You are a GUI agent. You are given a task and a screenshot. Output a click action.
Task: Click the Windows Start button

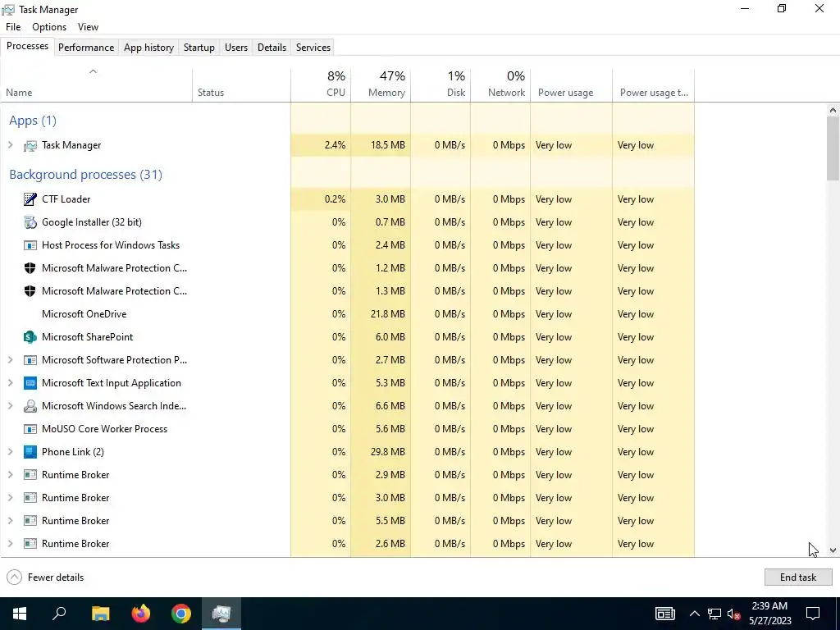click(x=20, y=614)
